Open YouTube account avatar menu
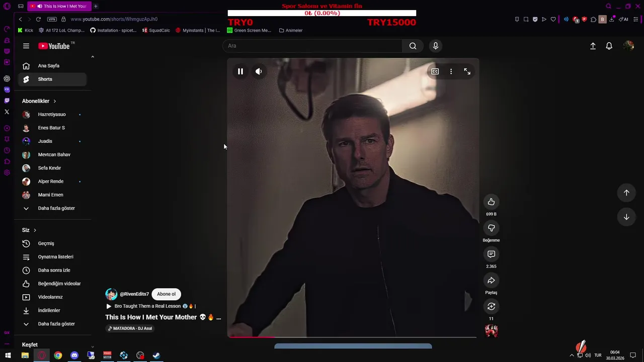This screenshot has height=362, width=644. coord(628,46)
